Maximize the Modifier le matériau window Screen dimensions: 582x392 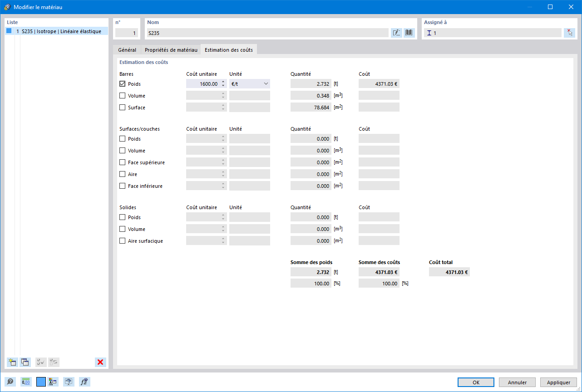(550, 7)
